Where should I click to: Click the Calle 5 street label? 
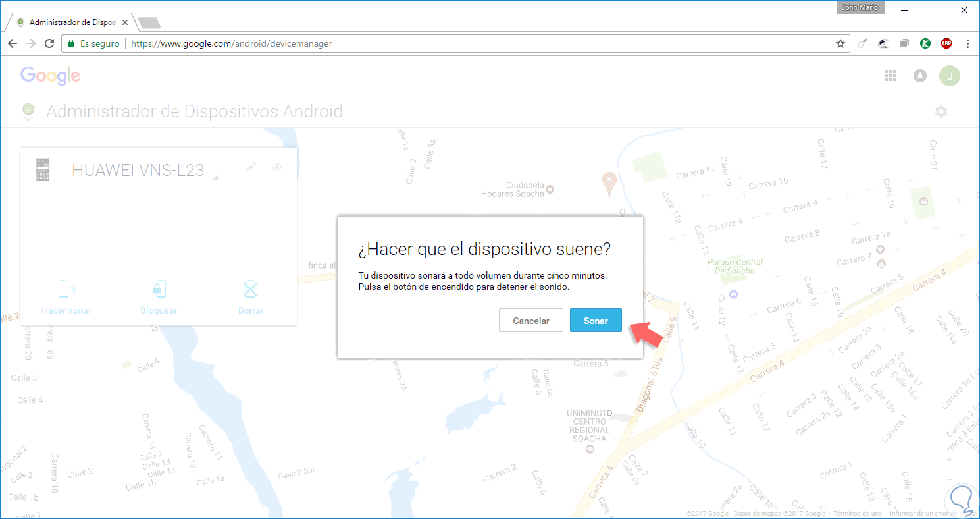[x=24, y=378]
